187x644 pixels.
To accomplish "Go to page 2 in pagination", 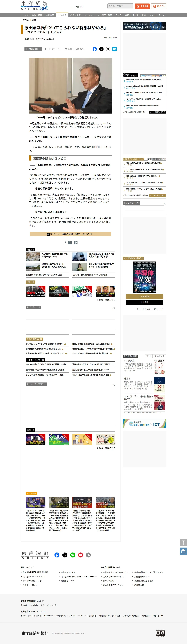I will point(70,242).
